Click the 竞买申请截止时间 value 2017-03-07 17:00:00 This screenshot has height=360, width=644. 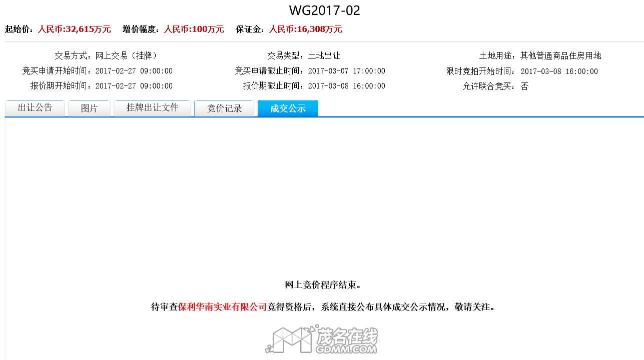(347, 71)
